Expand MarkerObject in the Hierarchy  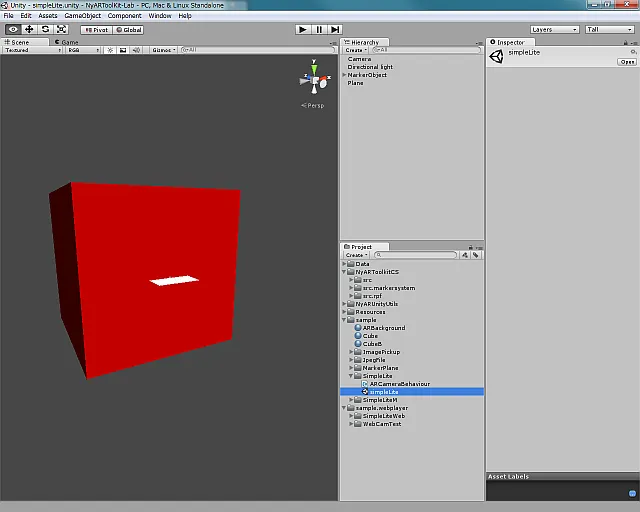tap(344, 75)
